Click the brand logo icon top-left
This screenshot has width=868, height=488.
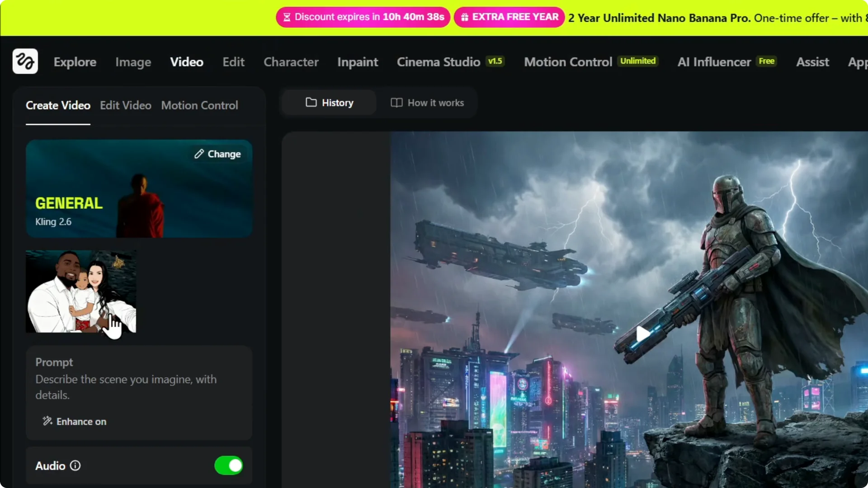(25, 61)
